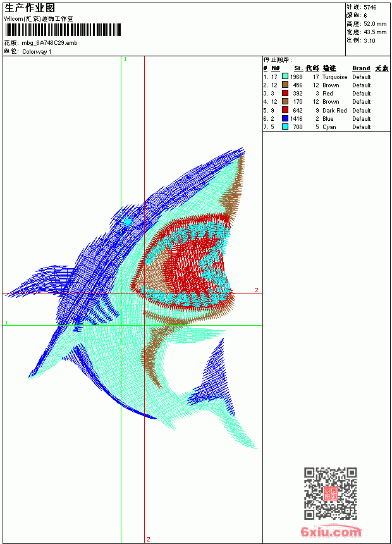
Task: Click the QR code image
Action: coord(331,493)
